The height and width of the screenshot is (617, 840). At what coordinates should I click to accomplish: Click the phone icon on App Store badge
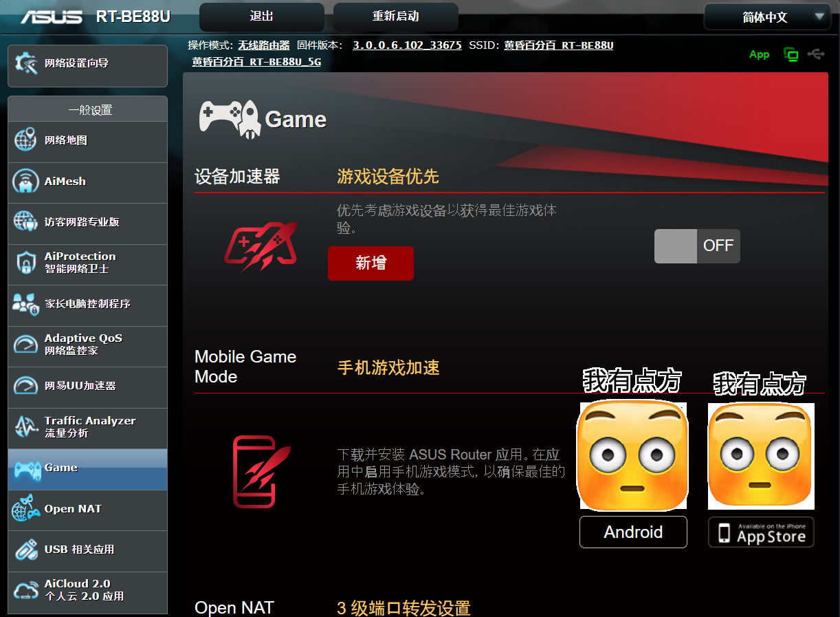click(x=724, y=532)
